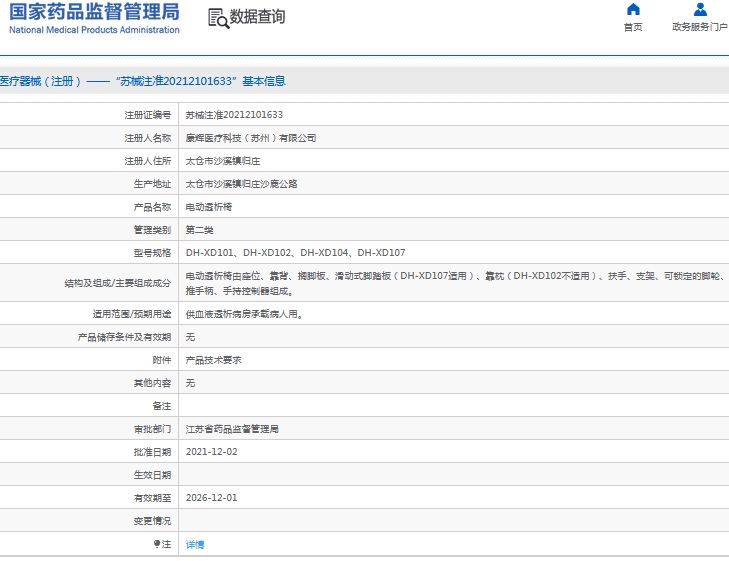Click the 其他内容 row label
The image size is (729, 561).
click(x=152, y=383)
